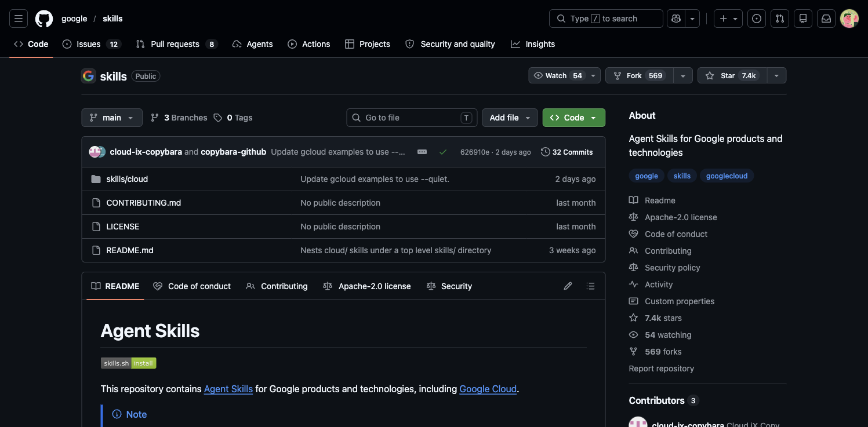The height and width of the screenshot is (427, 868).
Task: View 0 Tags link
Action: tap(233, 118)
